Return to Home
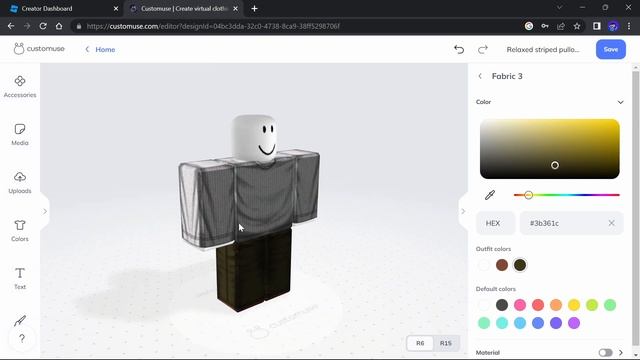 100,49
